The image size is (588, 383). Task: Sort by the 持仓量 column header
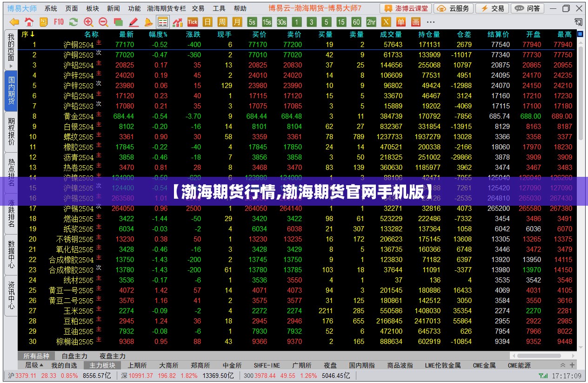click(429, 34)
